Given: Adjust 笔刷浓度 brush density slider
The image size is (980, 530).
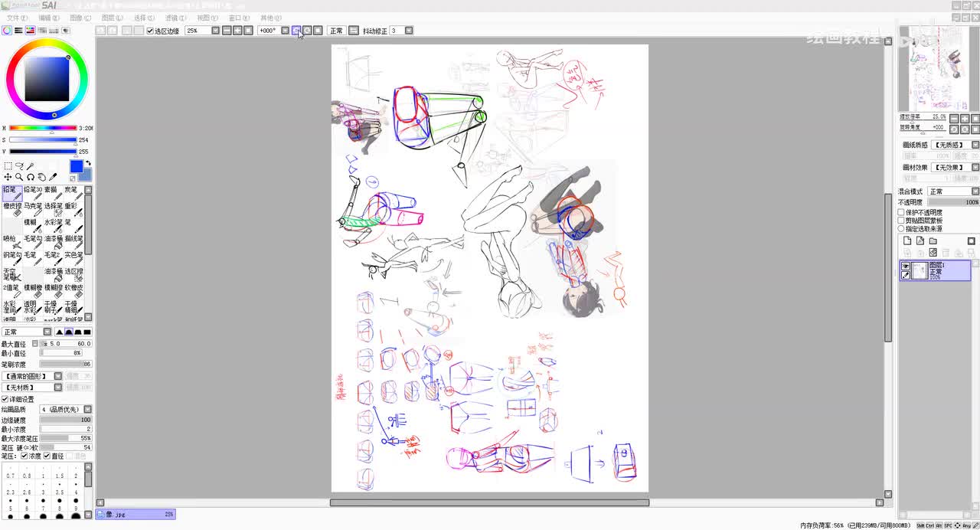Looking at the screenshot, I should click(65, 365).
